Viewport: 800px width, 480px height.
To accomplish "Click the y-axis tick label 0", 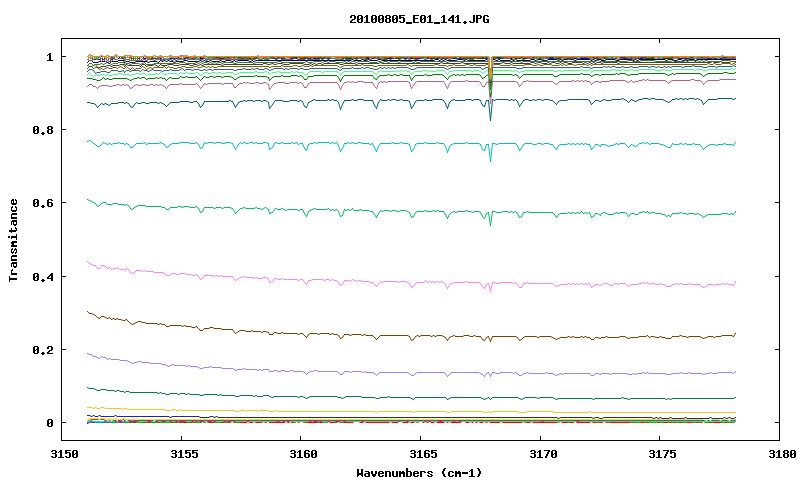I will coord(49,423).
